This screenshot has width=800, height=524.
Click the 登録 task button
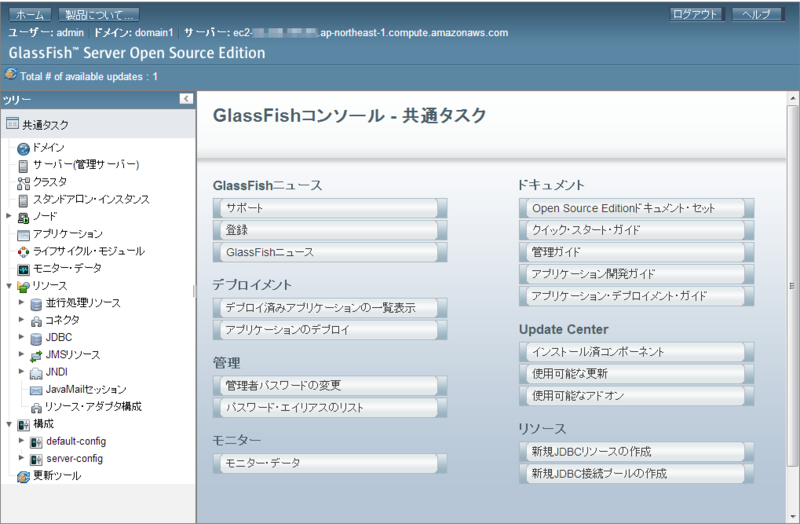(330, 230)
